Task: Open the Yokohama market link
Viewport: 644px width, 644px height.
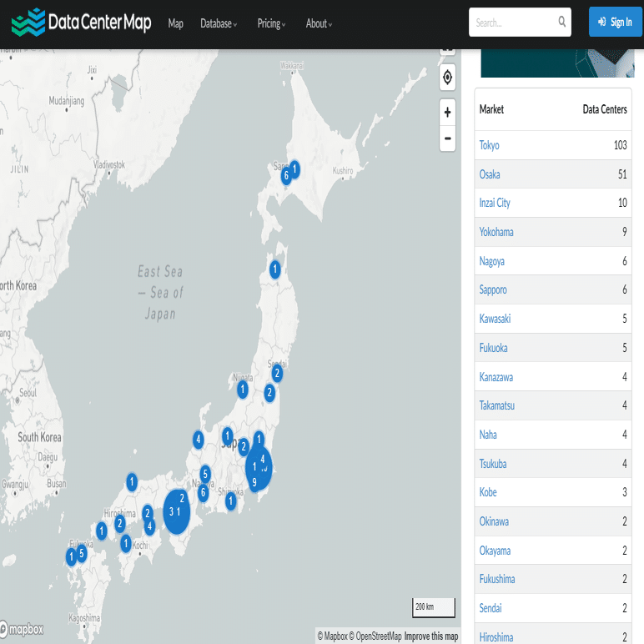Action: 496,232
